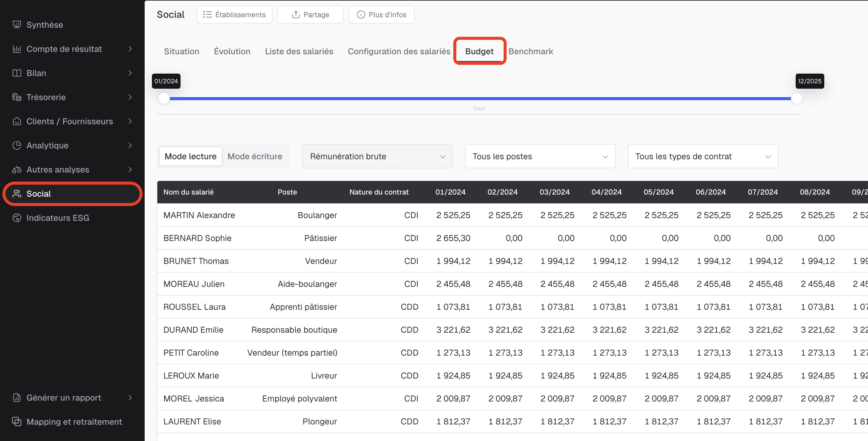Click the Clients / Fournisseurs house icon
This screenshot has width=868, height=441.
pyautogui.click(x=17, y=121)
